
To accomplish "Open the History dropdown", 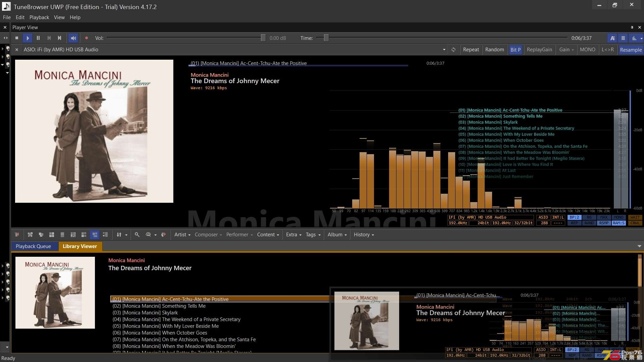I will [x=364, y=235].
